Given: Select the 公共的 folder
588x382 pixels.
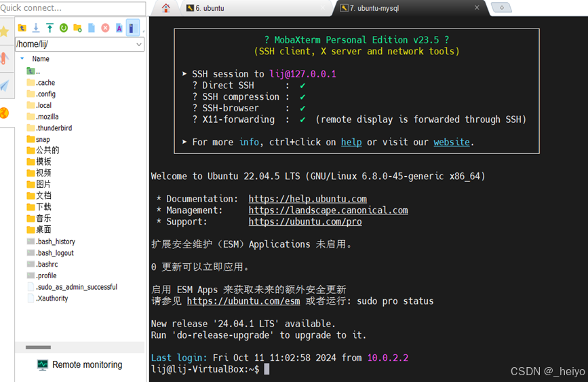Looking at the screenshot, I should coord(43,150).
